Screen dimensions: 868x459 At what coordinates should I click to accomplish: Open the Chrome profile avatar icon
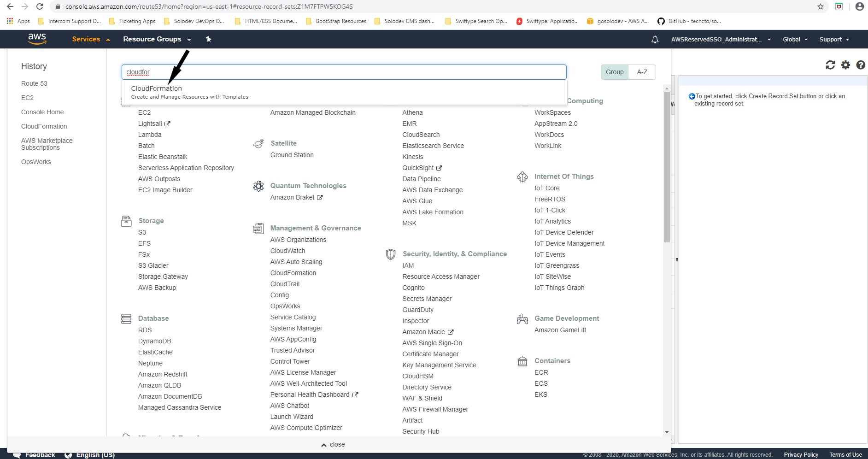pyautogui.click(x=859, y=6)
